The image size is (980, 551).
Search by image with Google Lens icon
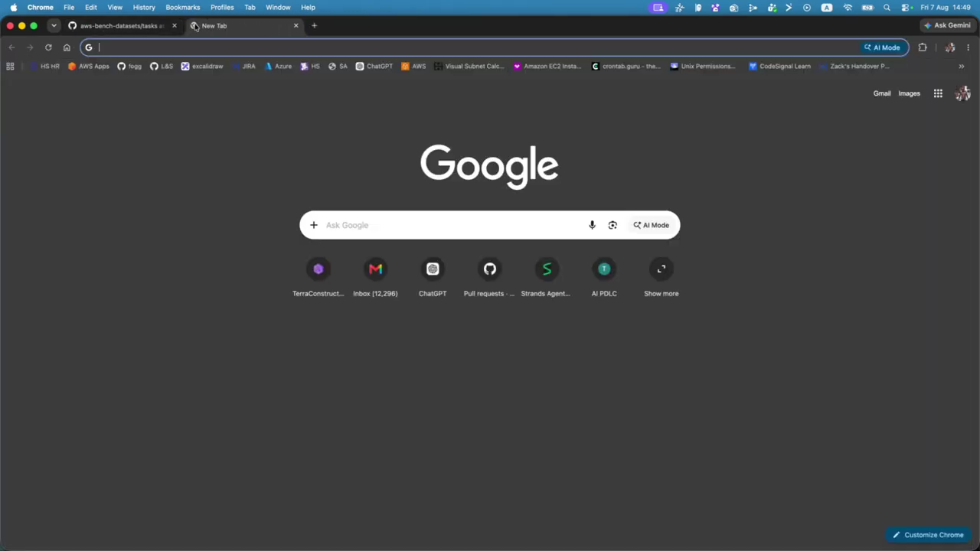612,225
